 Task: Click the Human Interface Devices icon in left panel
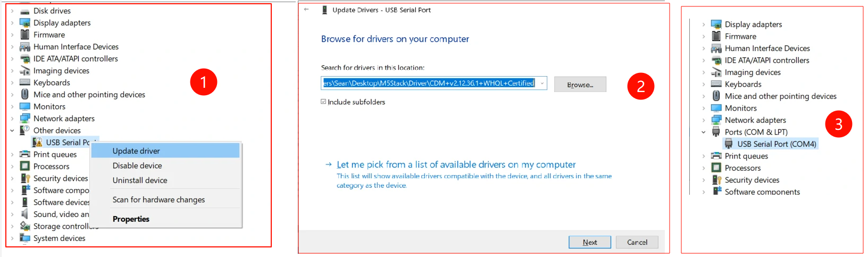click(x=24, y=47)
